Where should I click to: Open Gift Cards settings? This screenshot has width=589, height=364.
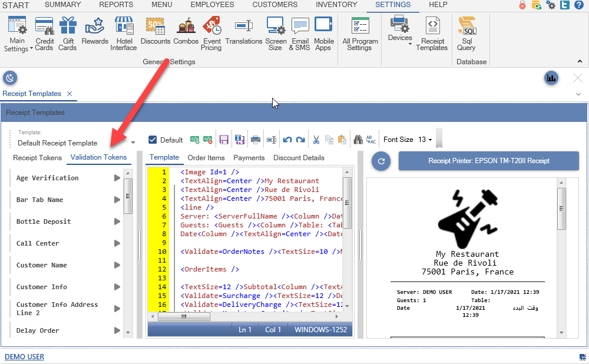(67, 34)
